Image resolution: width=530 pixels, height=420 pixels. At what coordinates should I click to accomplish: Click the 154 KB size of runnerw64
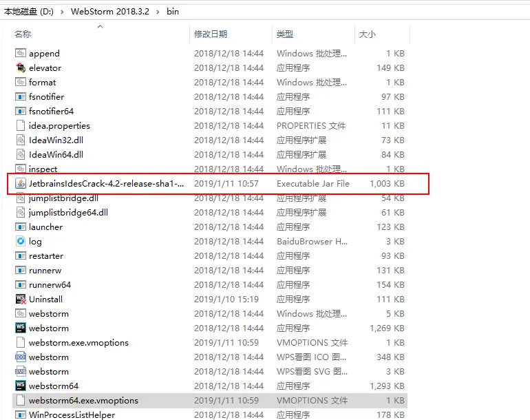[x=390, y=285]
